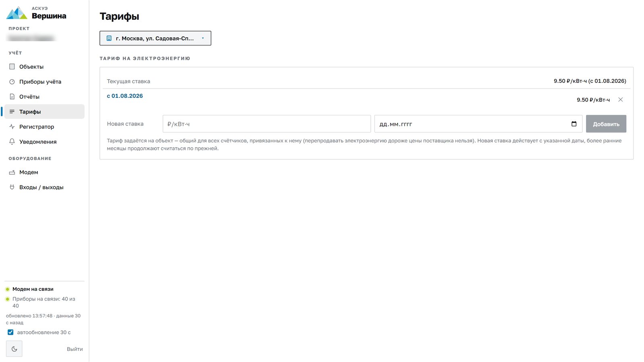Click the 9.50 ₽/кВт·ч (с 01.08.2026) value
Viewport: 644px width, 362px height.
coord(590,81)
